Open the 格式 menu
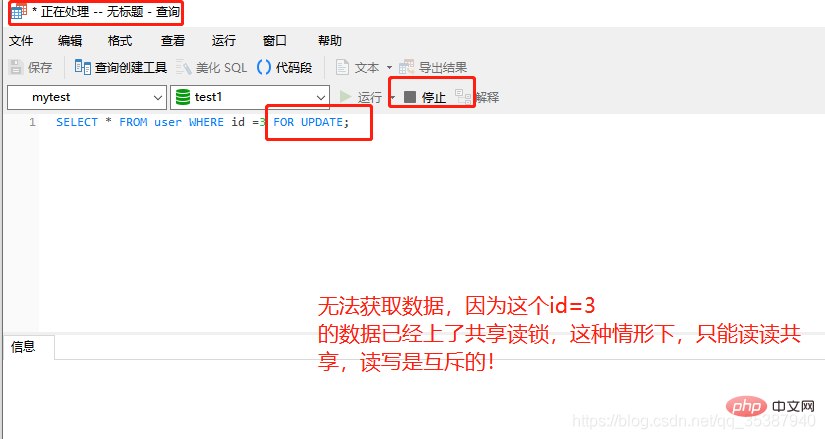This screenshot has height=439, width=825. 120,41
